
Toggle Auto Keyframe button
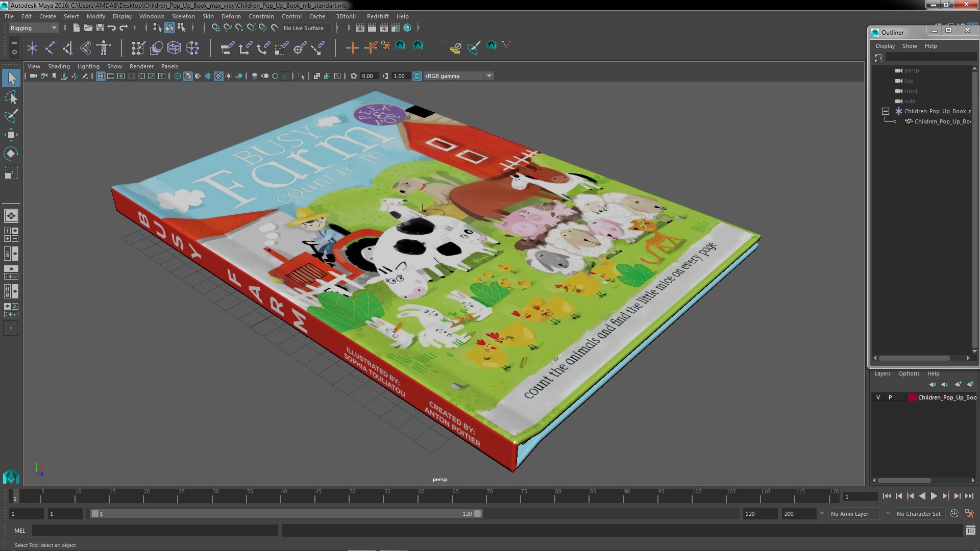pos(954,514)
